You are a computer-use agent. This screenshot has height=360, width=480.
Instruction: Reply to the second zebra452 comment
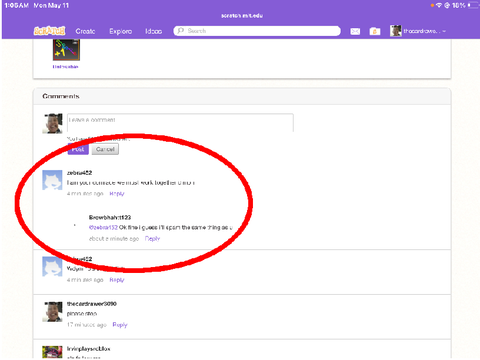[117, 280]
